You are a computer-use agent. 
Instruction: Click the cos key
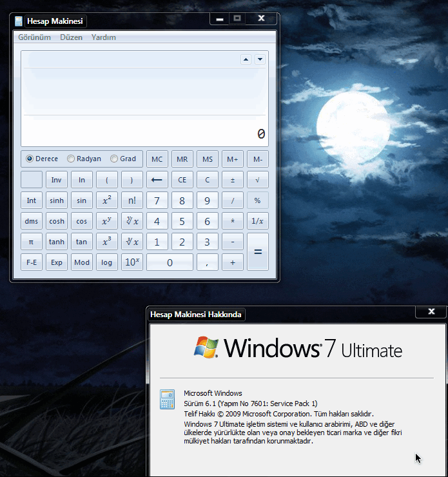pos(82,221)
